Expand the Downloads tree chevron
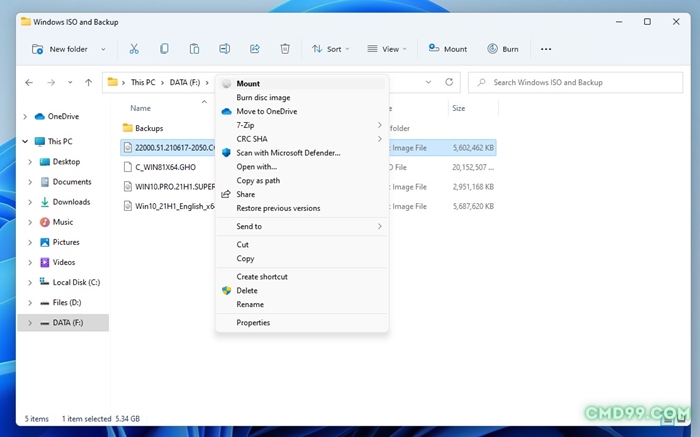This screenshot has height=437, width=700. pos(30,202)
